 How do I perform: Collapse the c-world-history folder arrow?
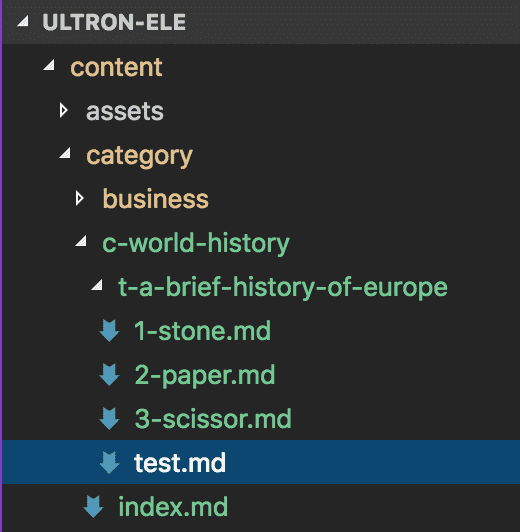(81, 241)
